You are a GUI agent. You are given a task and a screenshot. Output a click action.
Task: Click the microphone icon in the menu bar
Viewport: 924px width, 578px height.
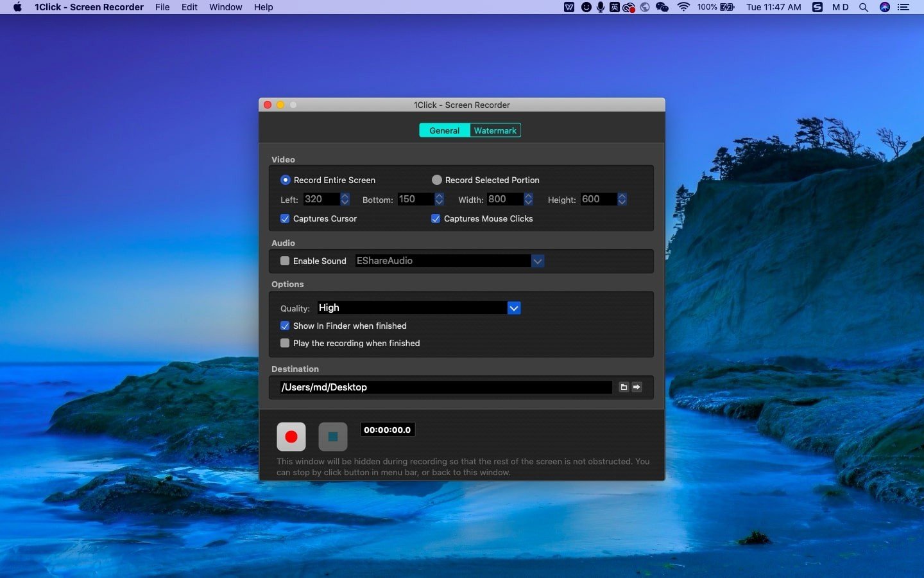coord(601,7)
